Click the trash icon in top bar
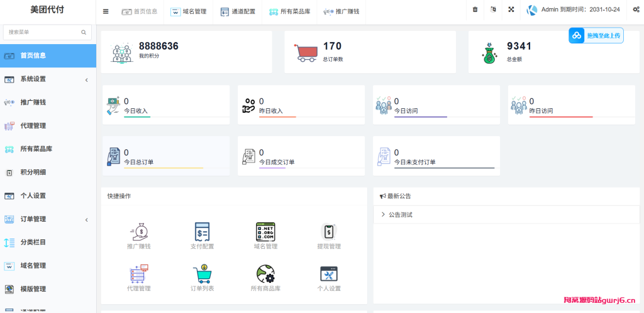The height and width of the screenshot is (313, 644). (x=475, y=9)
